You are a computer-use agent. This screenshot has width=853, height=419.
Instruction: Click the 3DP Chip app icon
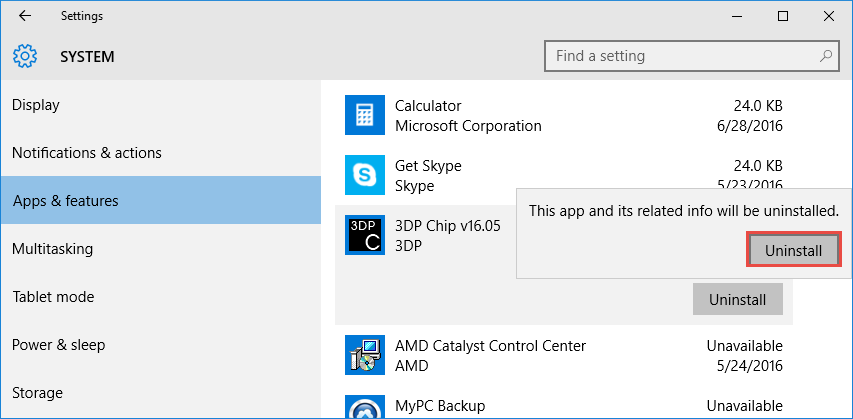point(364,235)
